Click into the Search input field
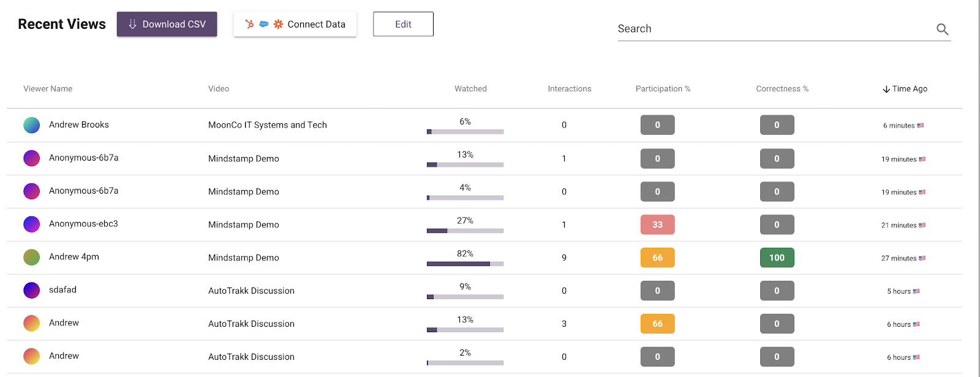The height and width of the screenshot is (377, 980). 772,29
